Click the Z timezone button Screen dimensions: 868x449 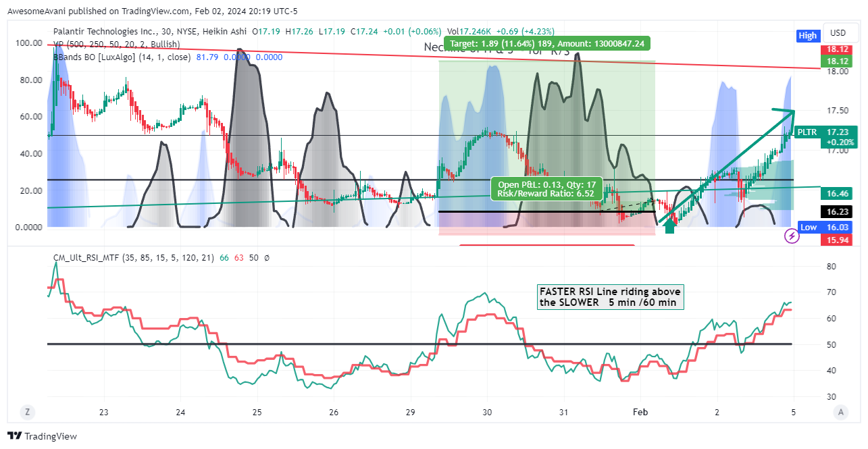click(28, 411)
